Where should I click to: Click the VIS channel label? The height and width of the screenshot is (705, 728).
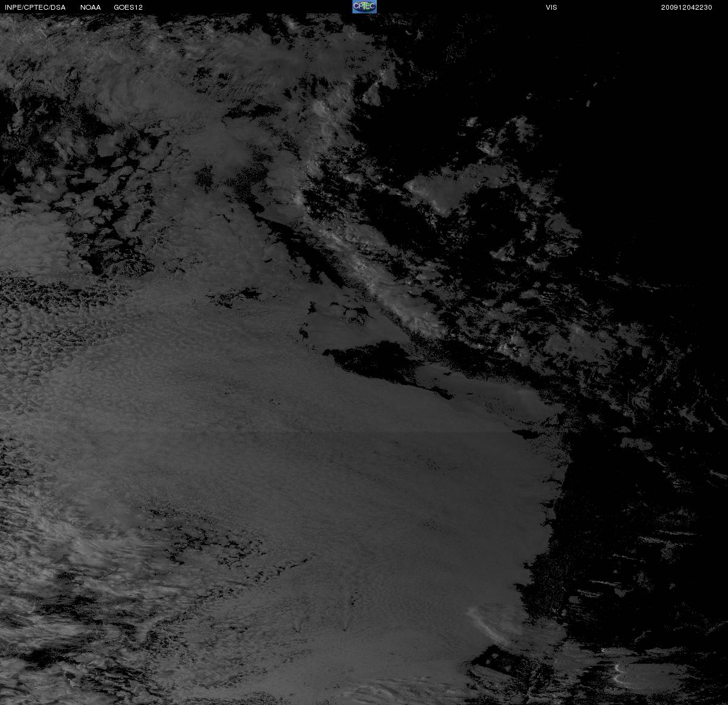pyautogui.click(x=552, y=7)
